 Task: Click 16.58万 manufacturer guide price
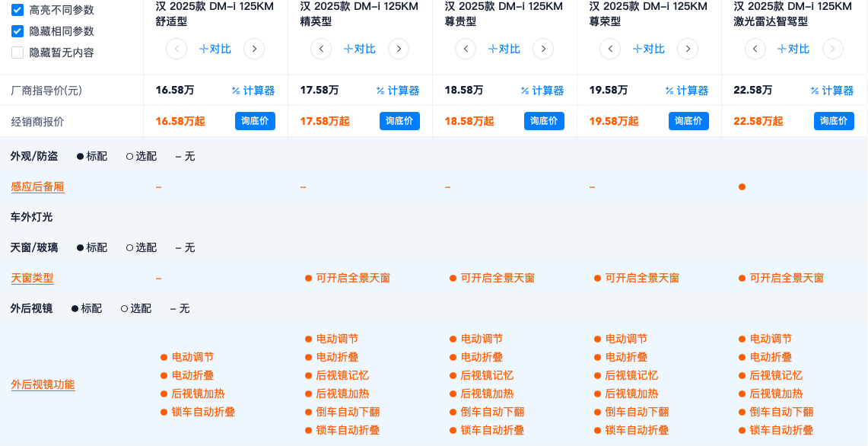click(x=175, y=91)
